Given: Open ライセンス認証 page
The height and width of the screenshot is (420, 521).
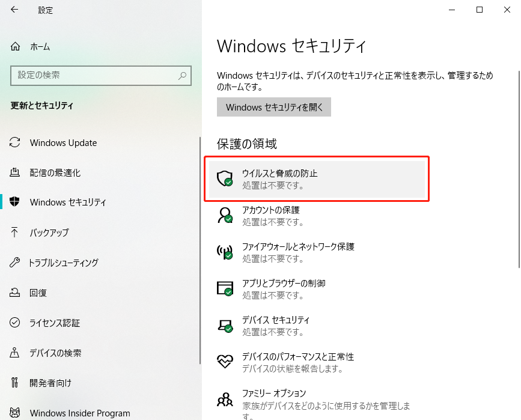Looking at the screenshot, I should (55, 323).
